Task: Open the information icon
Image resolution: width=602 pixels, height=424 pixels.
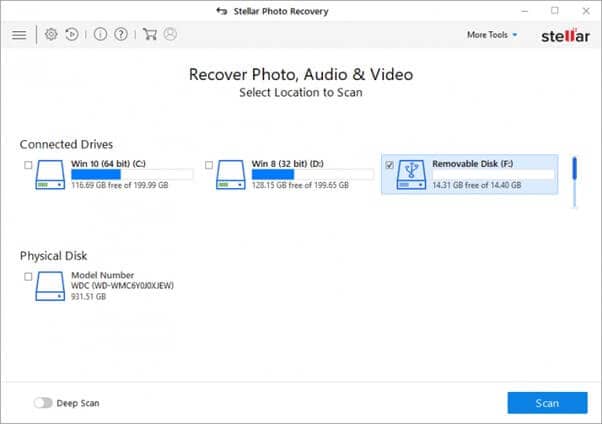Action: coord(101,35)
